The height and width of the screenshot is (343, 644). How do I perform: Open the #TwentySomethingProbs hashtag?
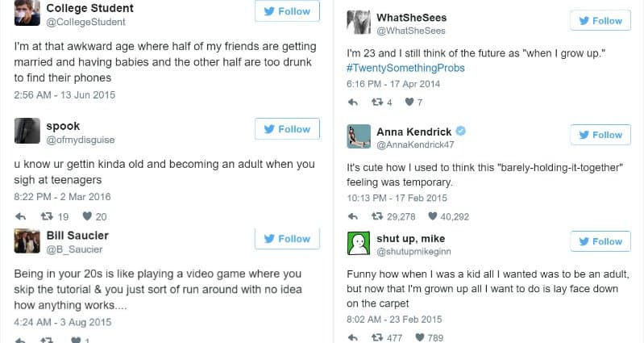405,68
